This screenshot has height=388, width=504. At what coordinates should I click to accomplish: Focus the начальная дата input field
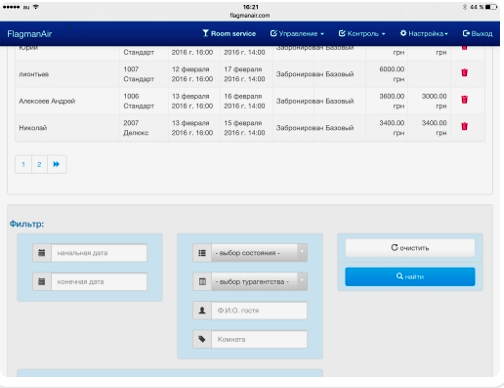click(x=99, y=253)
